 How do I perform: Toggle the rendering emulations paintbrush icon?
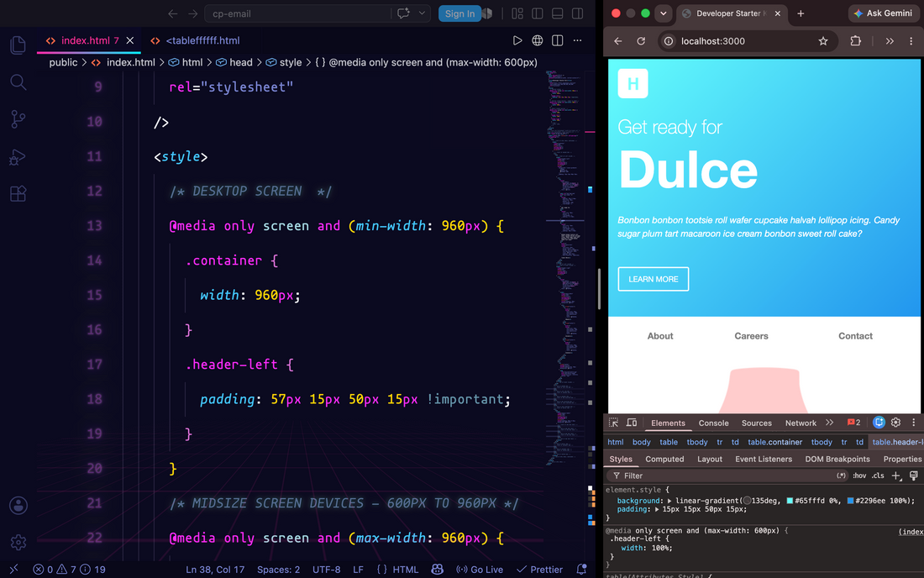click(x=914, y=476)
